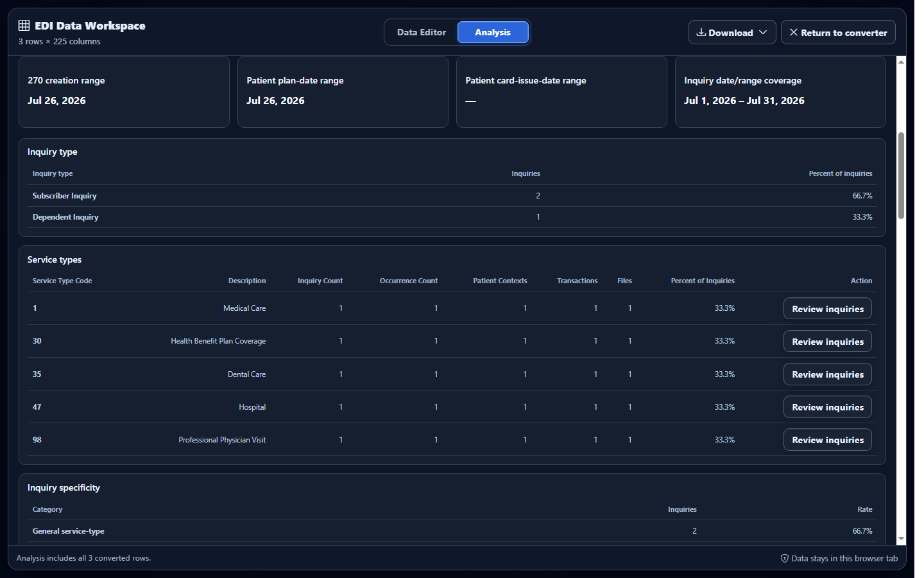Click the Subscriber Inquiry row label
Image resolution: width=924 pixels, height=578 pixels.
65,196
